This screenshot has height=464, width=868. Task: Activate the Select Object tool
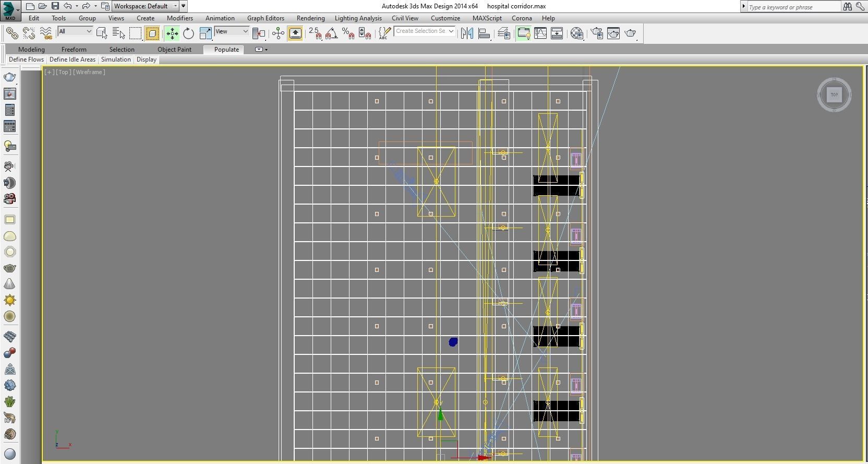tap(102, 33)
